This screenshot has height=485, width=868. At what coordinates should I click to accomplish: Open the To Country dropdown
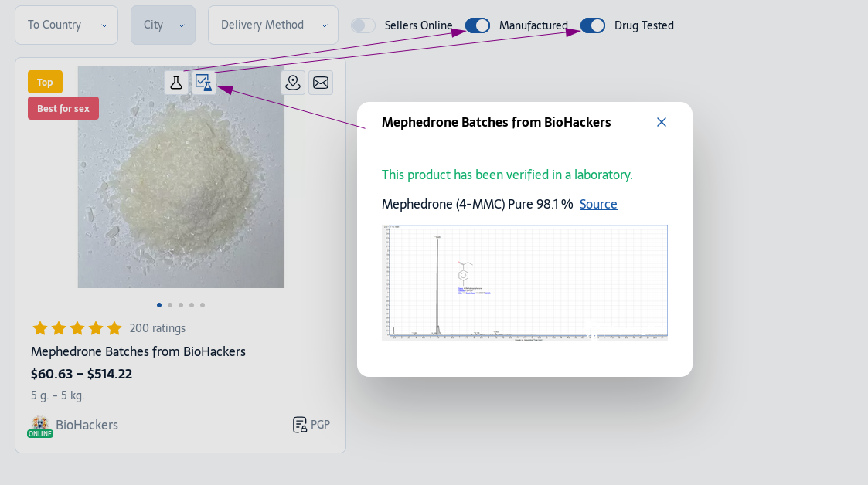66,25
